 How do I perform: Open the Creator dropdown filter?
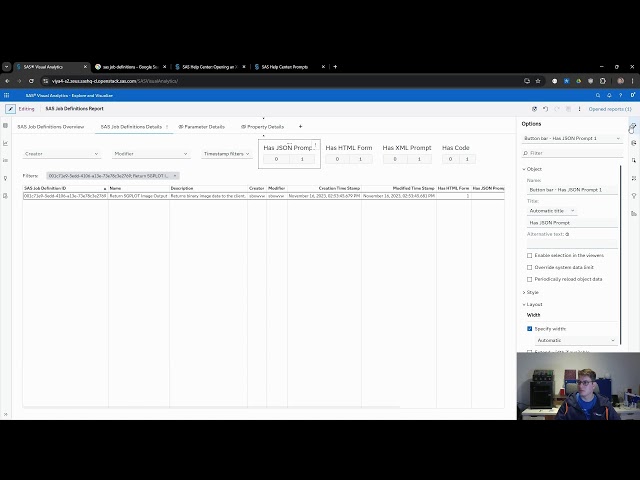62,154
